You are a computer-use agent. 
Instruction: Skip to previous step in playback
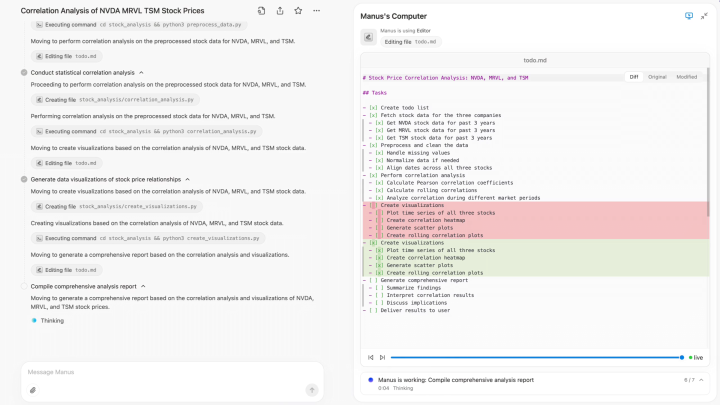[371, 357]
